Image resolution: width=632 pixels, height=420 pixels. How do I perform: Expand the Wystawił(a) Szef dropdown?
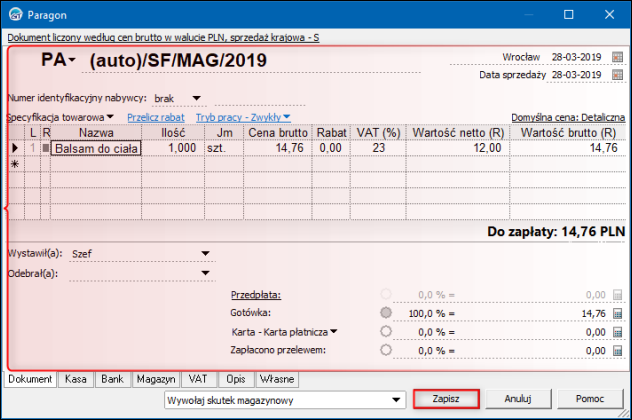point(205,254)
